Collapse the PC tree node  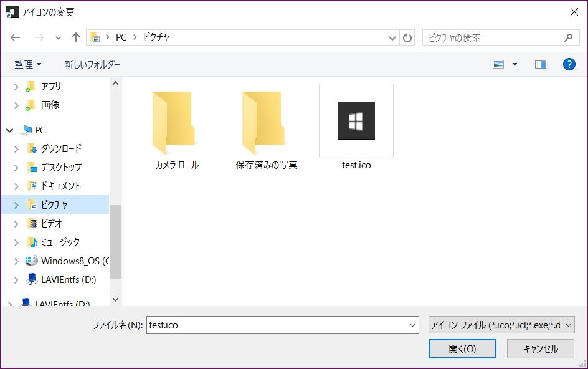tap(10, 130)
